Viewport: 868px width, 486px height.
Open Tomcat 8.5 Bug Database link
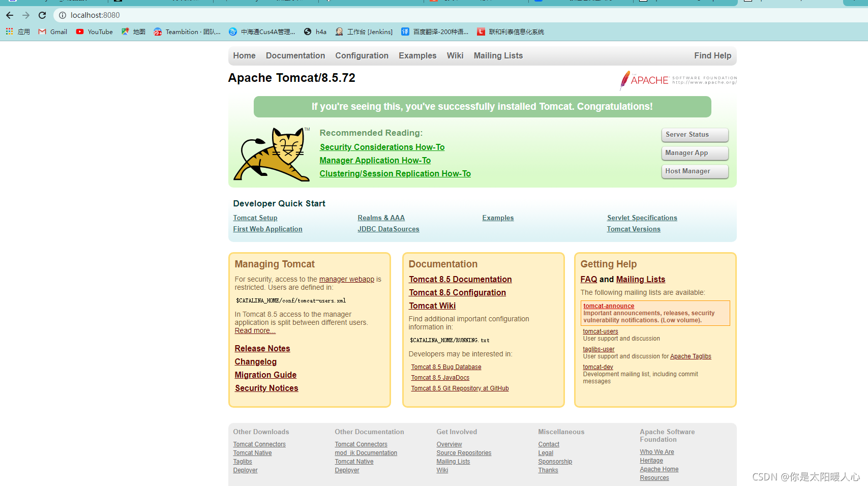pyautogui.click(x=446, y=367)
